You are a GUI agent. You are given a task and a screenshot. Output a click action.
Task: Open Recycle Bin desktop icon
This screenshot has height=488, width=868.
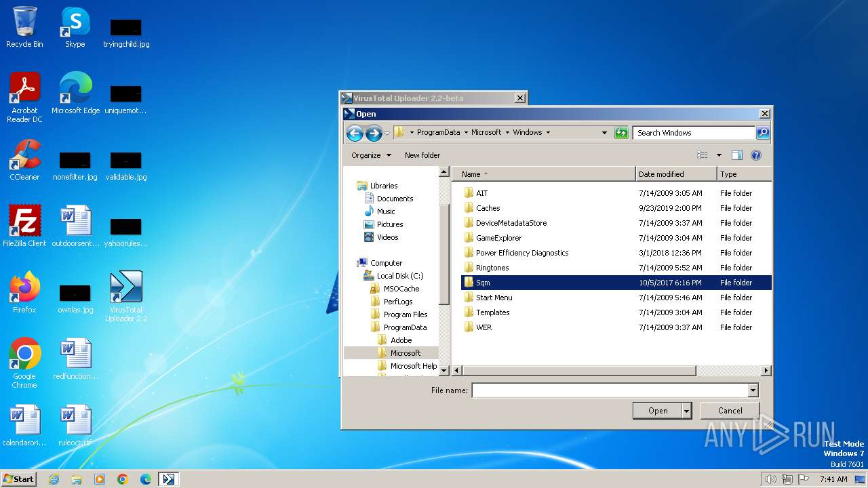(24, 28)
